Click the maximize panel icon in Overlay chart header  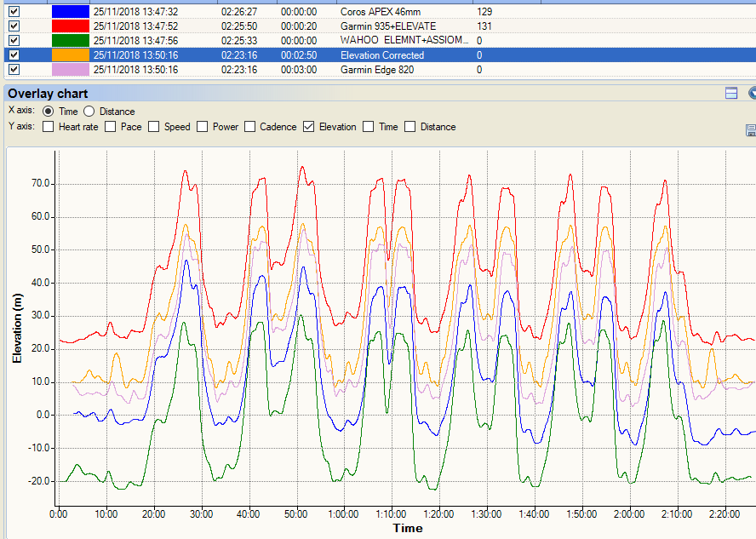[x=730, y=94]
